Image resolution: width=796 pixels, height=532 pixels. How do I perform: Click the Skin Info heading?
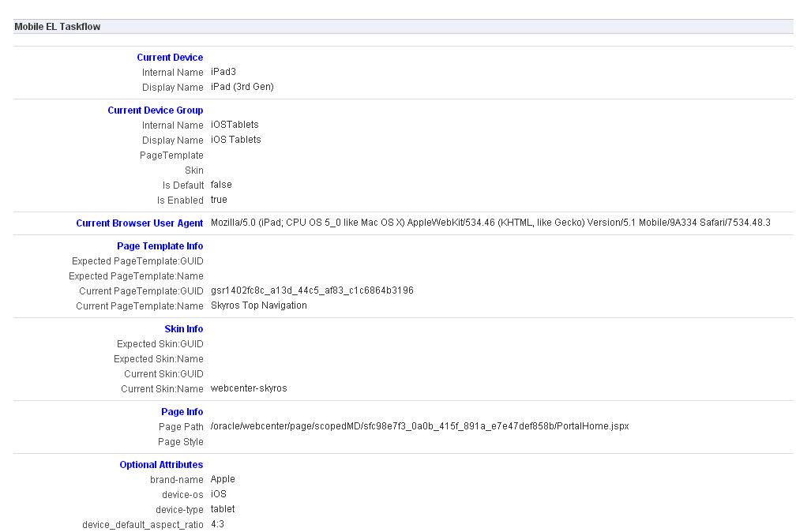(184, 329)
